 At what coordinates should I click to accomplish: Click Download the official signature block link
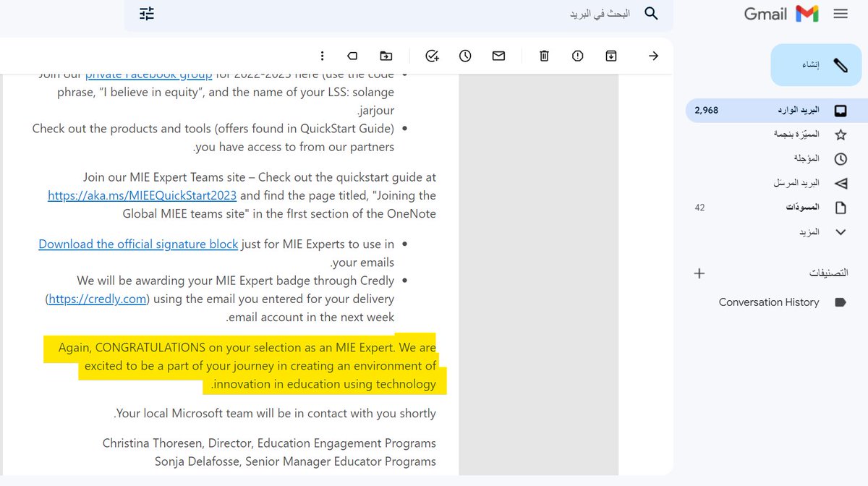tap(138, 244)
